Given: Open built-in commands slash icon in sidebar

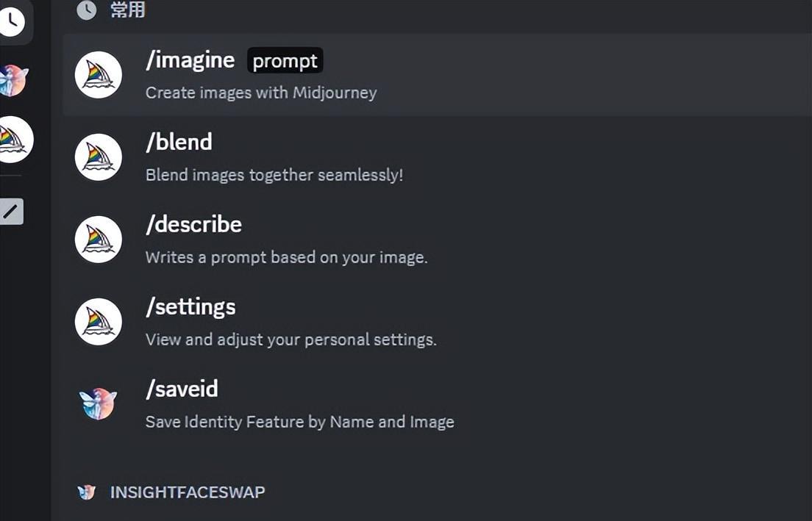Looking at the screenshot, I should [x=11, y=211].
